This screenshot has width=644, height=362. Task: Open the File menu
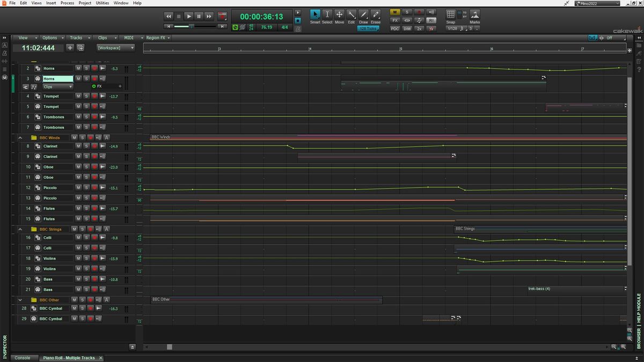point(12,3)
